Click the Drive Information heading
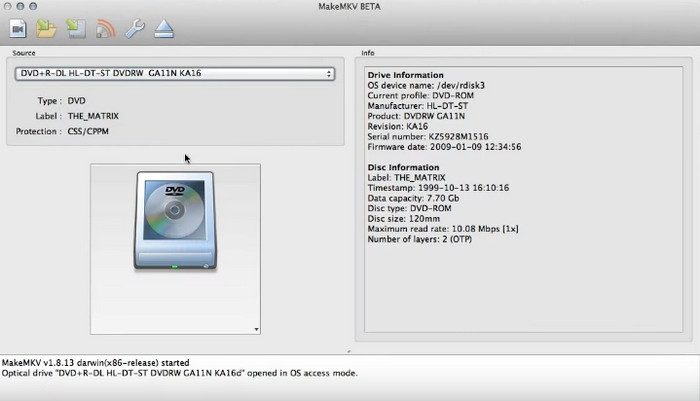The height and width of the screenshot is (401, 700). click(x=405, y=75)
